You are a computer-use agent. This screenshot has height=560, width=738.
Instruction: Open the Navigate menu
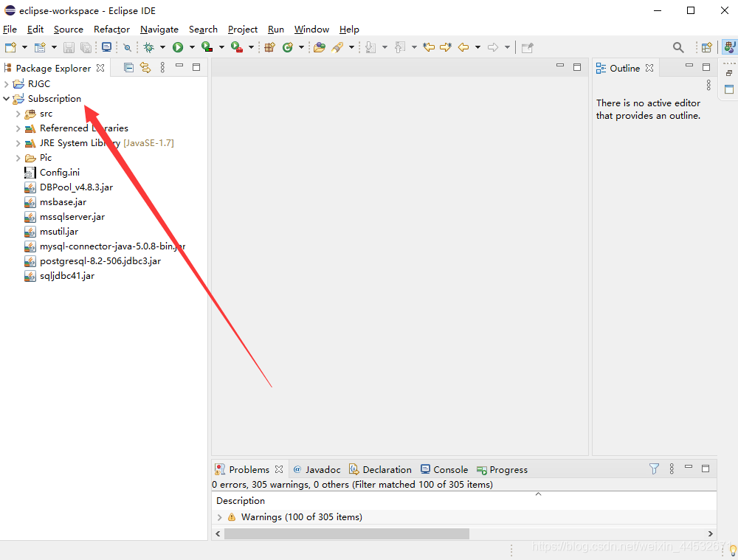[x=159, y=30]
